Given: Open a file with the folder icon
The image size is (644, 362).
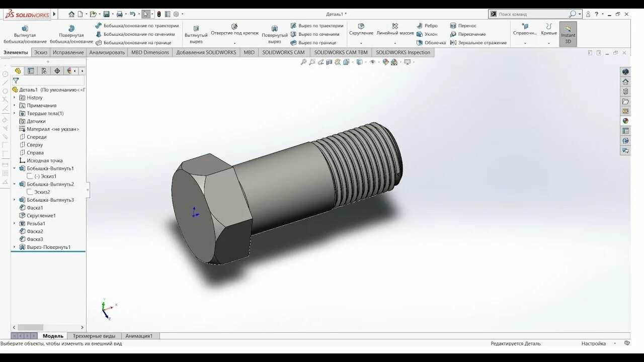Looking at the screenshot, I should (x=93, y=14).
